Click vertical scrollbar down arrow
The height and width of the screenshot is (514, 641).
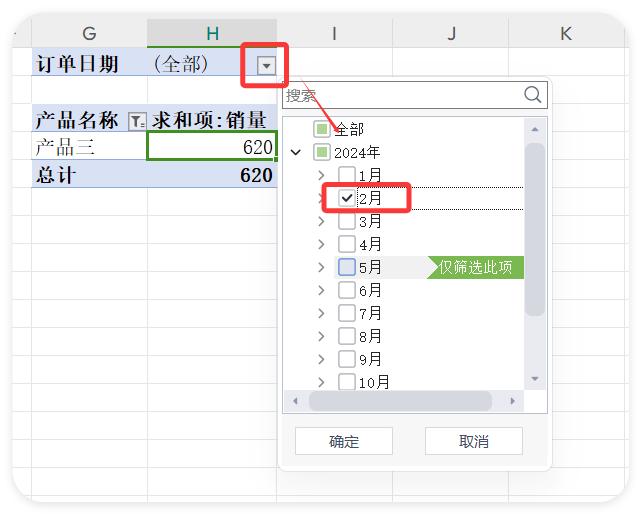(x=535, y=379)
